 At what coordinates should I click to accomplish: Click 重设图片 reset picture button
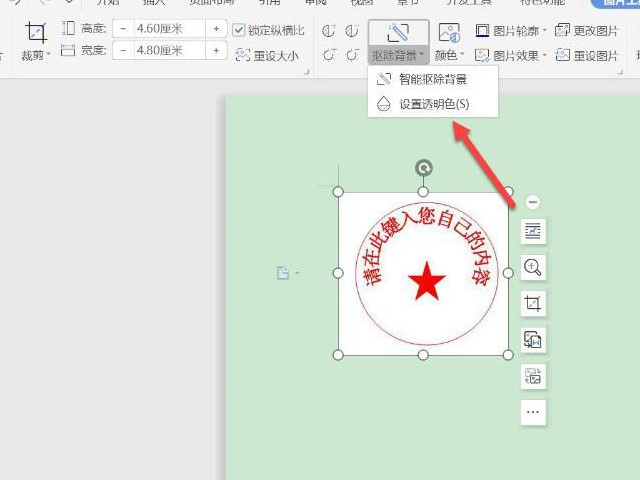(587, 55)
